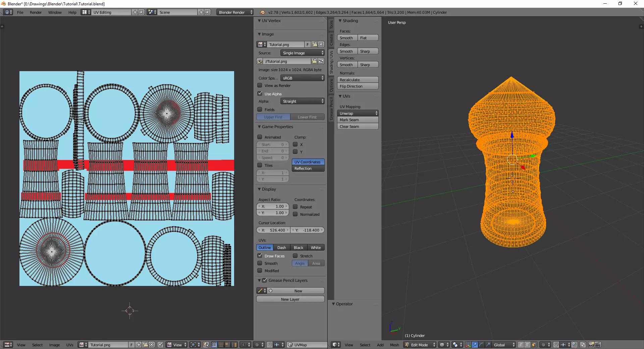This screenshot has width=644, height=349.
Task: Select face select mode cube icon
Action: click(x=534, y=345)
